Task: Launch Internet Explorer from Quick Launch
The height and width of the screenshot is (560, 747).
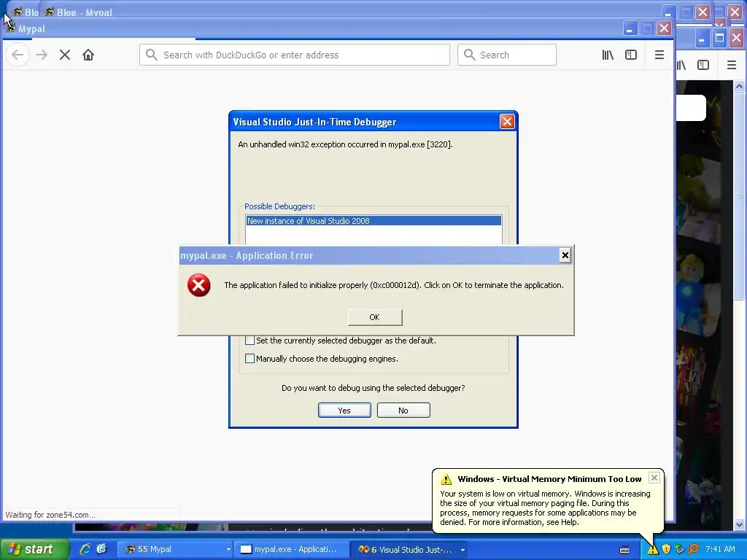Action: (85, 549)
